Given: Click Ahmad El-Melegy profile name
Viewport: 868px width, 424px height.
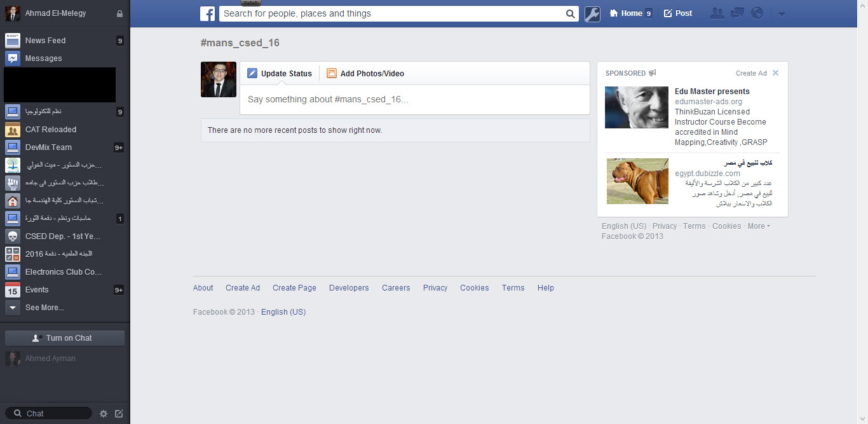Looking at the screenshot, I should point(55,13).
